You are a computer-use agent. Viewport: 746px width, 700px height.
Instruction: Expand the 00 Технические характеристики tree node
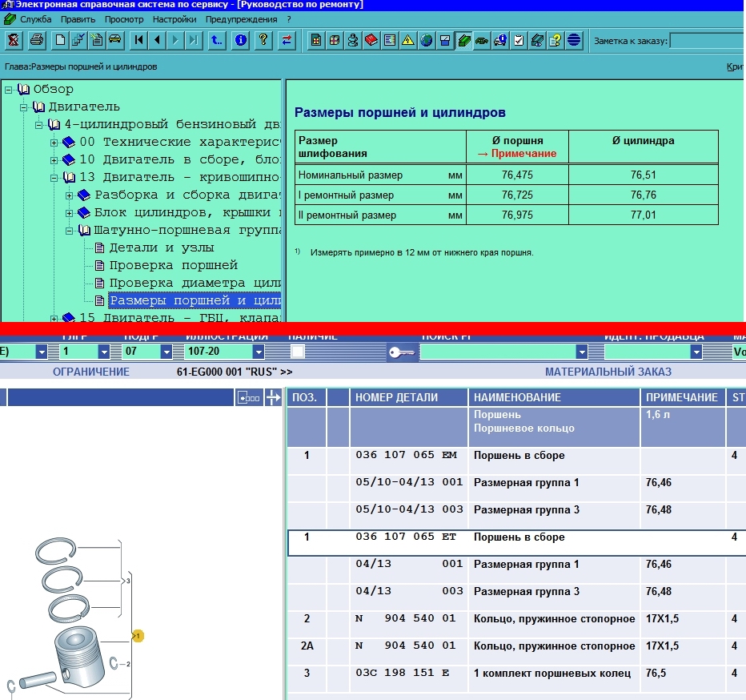54,142
